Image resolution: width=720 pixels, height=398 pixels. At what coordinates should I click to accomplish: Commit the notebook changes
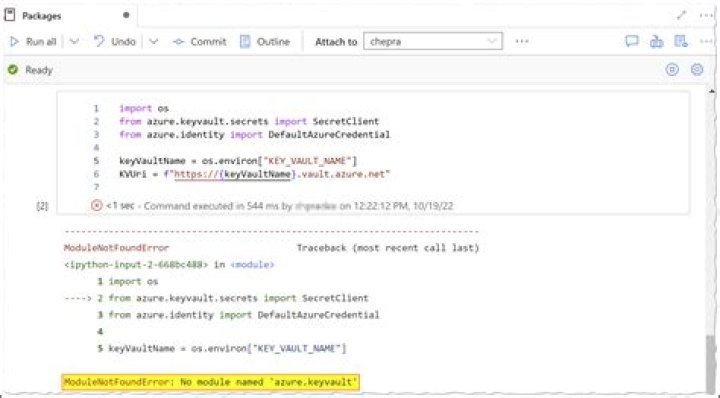199,42
